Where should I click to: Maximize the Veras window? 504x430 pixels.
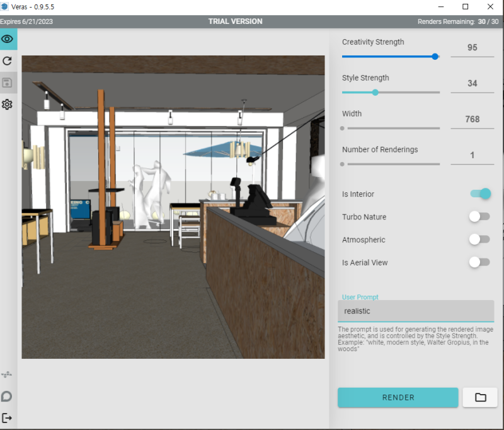[x=465, y=7]
